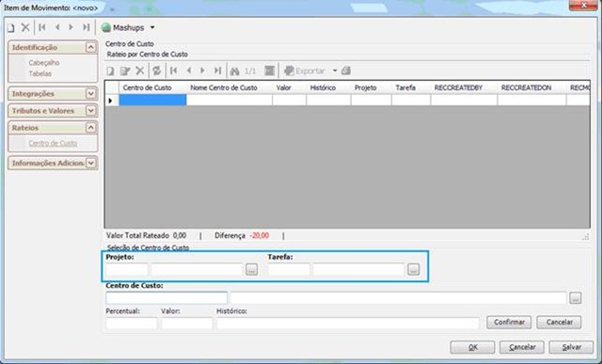Open Tarefa lookup ellipsis button
The image size is (602, 364).
pyautogui.click(x=414, y=270)
